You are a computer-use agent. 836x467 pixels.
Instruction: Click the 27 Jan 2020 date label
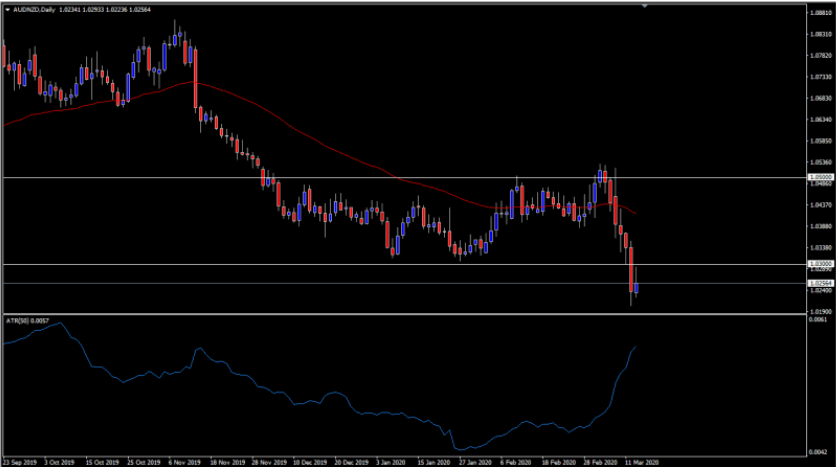click(x=474, y=462)
